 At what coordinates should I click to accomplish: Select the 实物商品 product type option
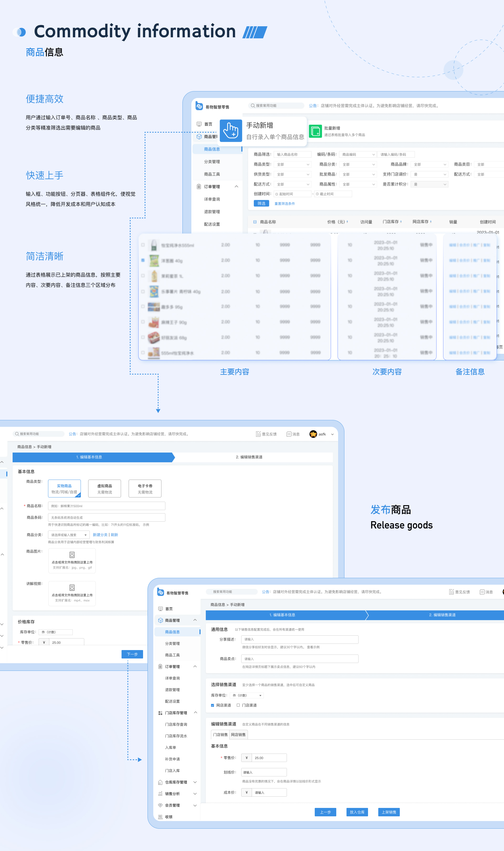point(64,489)
